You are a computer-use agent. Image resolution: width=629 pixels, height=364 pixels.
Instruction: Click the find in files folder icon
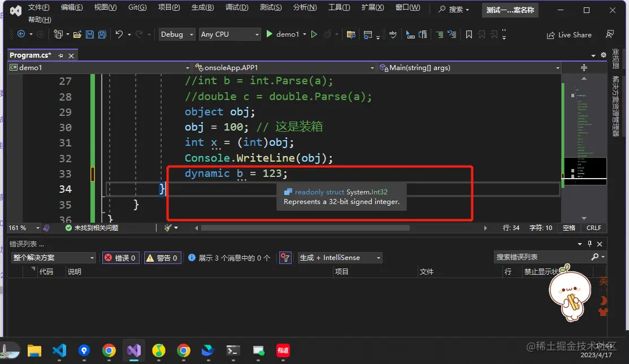(x=351, y=34)
